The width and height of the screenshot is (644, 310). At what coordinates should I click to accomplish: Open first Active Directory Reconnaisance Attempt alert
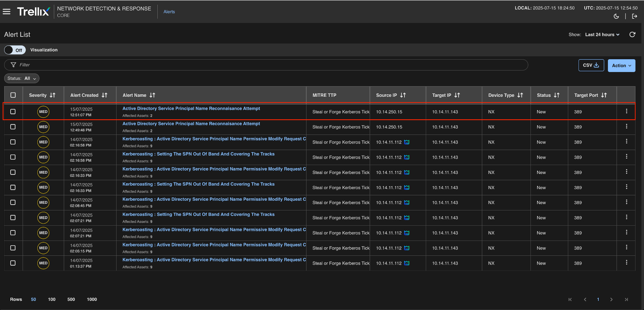coord(191,109)
